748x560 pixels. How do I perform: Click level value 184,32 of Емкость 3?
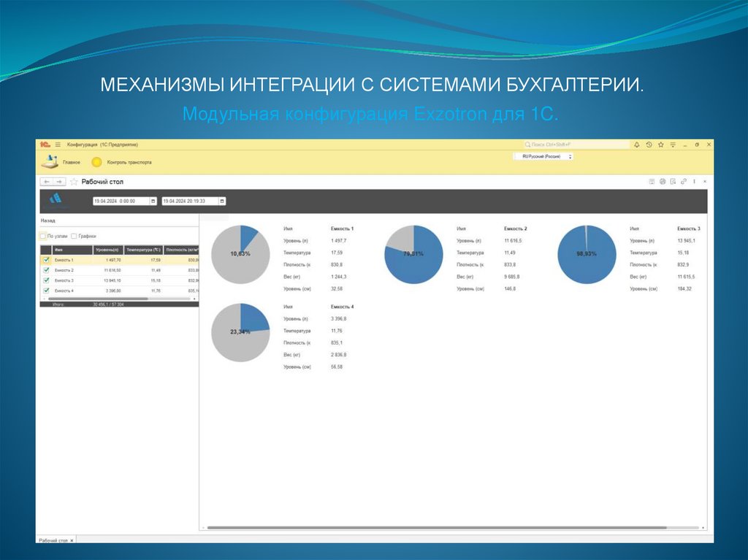684,288
